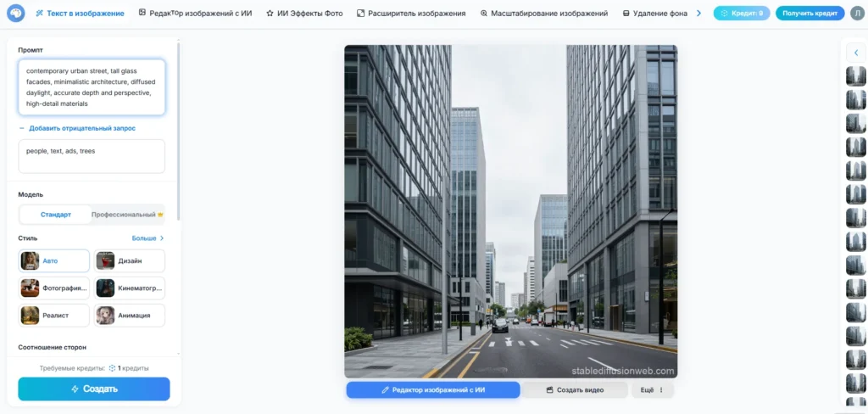Click the Требуемые кредиты text

[x=72, y=368]
